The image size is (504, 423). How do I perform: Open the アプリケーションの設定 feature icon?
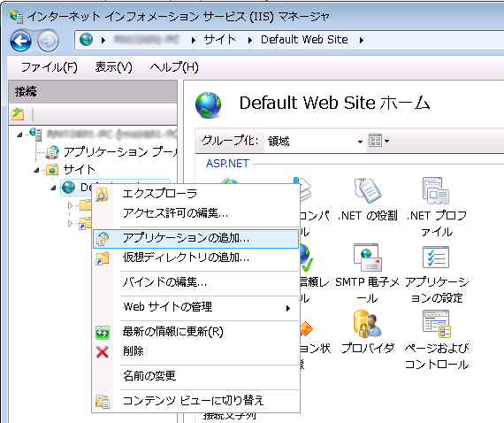pyautogui.click(x=436, y=258)
